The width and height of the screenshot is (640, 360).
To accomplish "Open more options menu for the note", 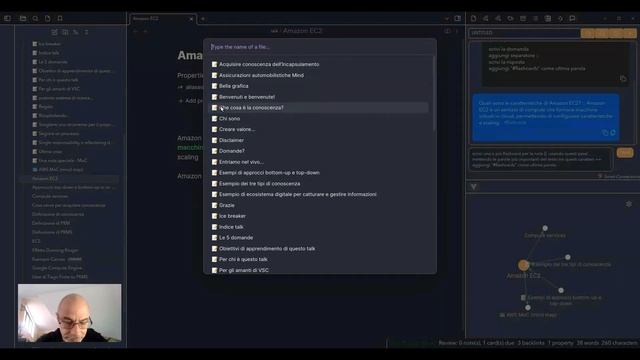I will click(457, 31).
